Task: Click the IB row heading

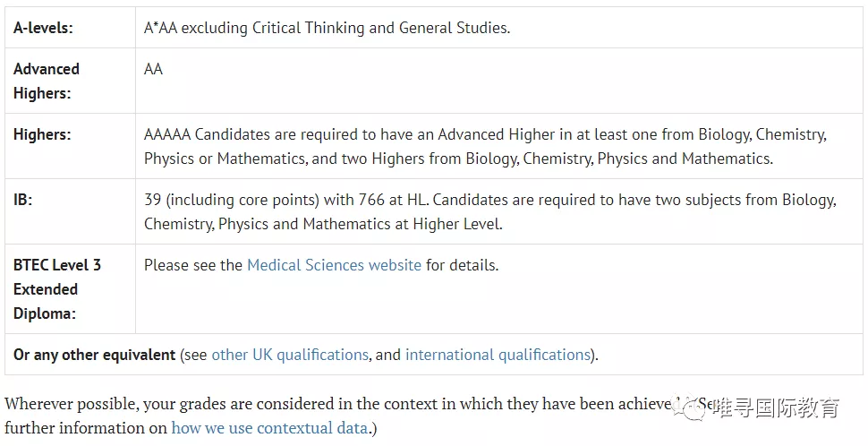Action: (x=22, y=200)
